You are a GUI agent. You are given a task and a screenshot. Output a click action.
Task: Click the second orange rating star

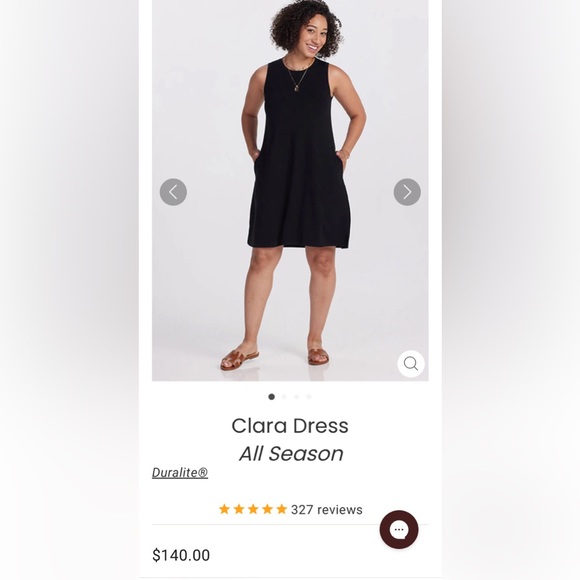[239, 509]
